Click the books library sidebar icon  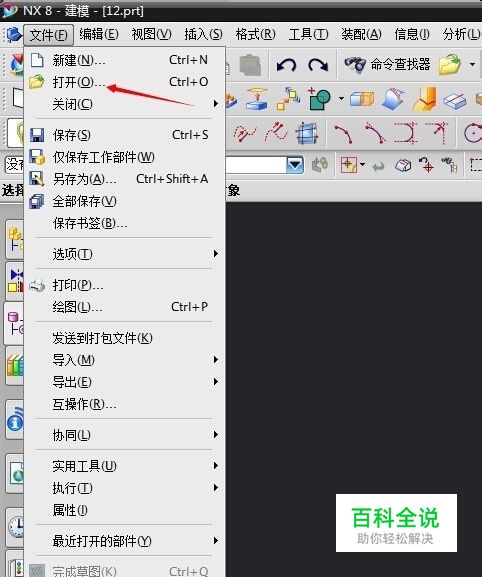(15, 365)
